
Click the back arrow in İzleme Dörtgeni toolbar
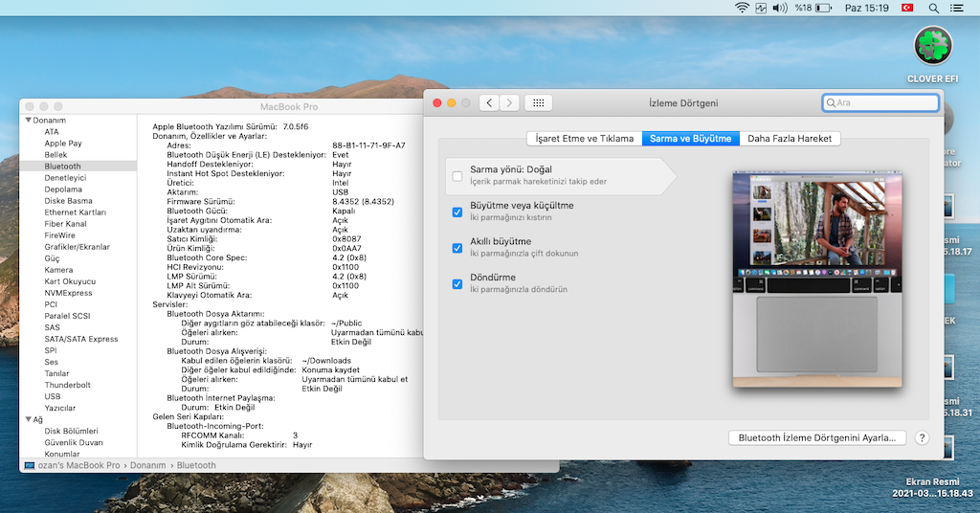pos(490,102)
